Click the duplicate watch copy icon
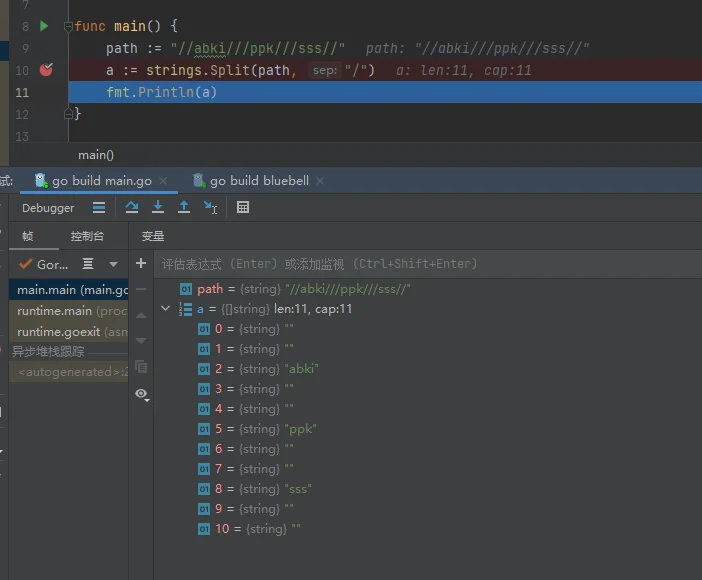This screenshot has height=580, width=702. 141,367
